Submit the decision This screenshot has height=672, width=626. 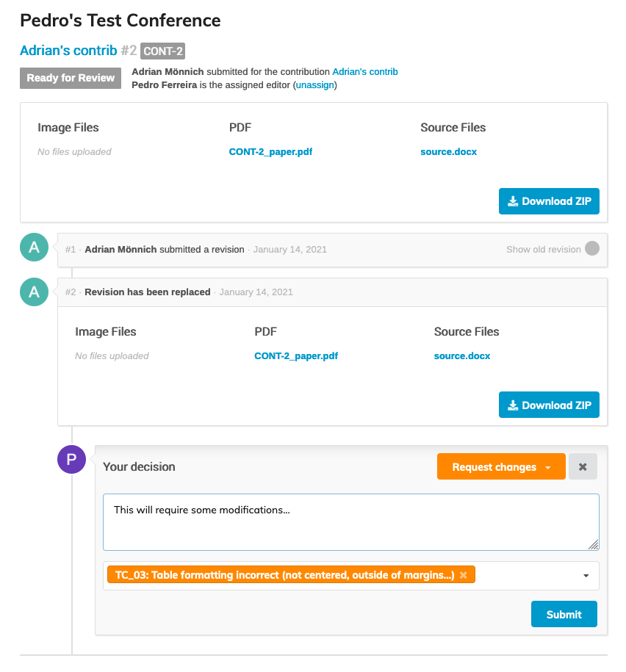click(x=564, y=614)
